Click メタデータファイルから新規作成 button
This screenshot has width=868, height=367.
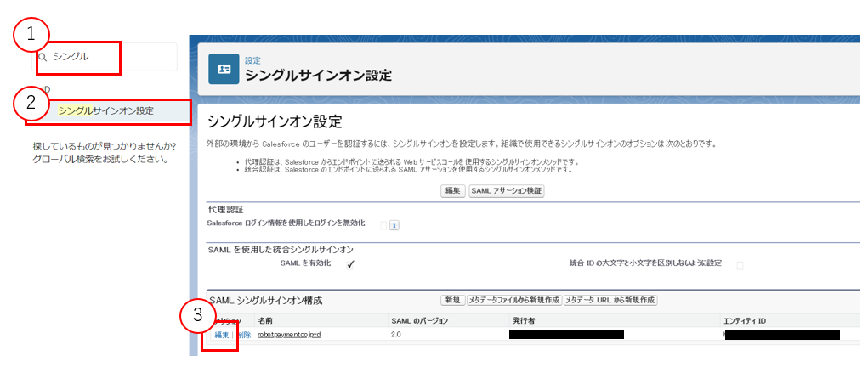coord(513,301)
